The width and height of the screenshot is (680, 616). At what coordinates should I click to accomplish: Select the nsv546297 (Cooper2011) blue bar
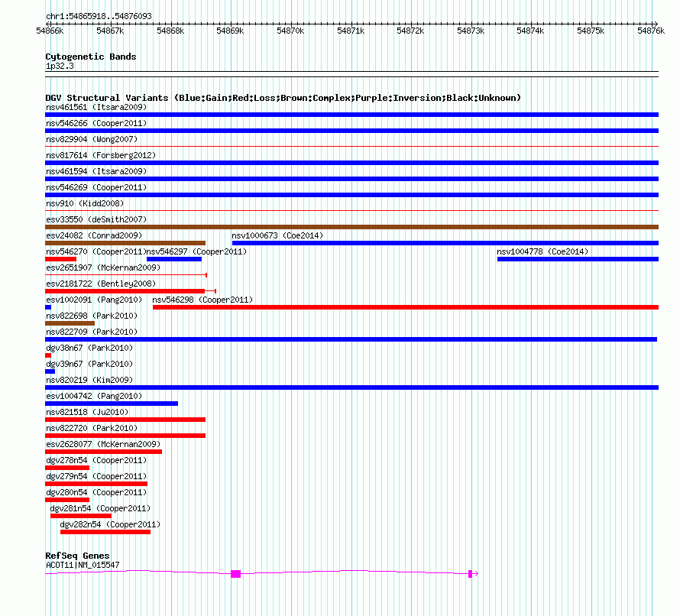(174, 259)
